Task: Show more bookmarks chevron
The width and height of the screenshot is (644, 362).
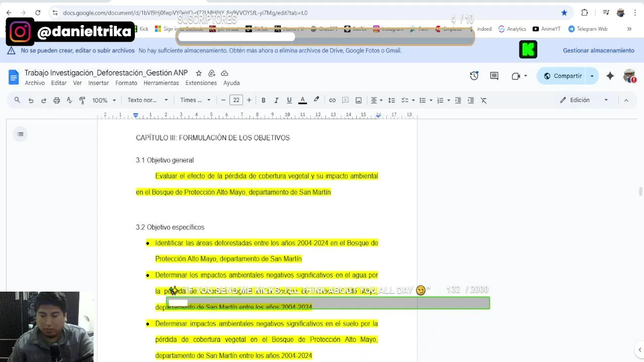Action: point(629,29)
